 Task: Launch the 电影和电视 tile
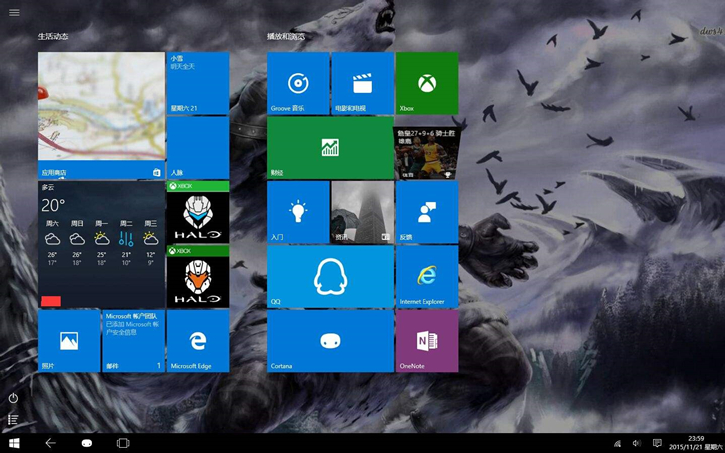[362, 84]
